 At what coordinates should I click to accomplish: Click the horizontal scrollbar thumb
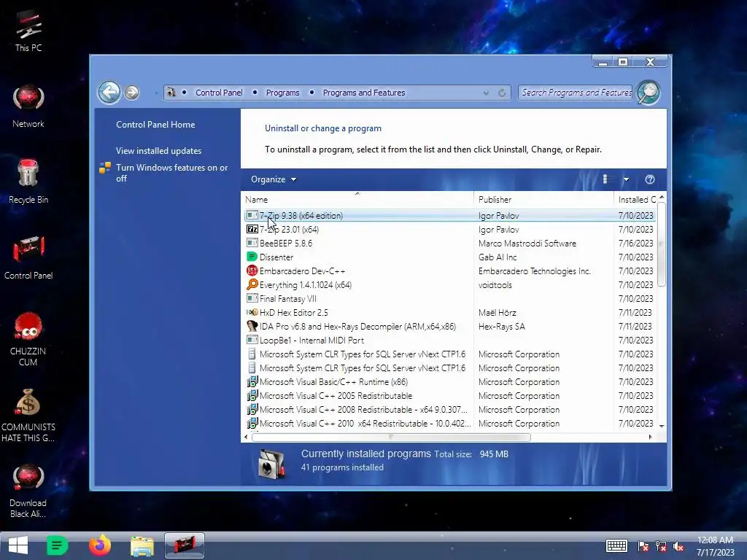(x=391, y=437)
